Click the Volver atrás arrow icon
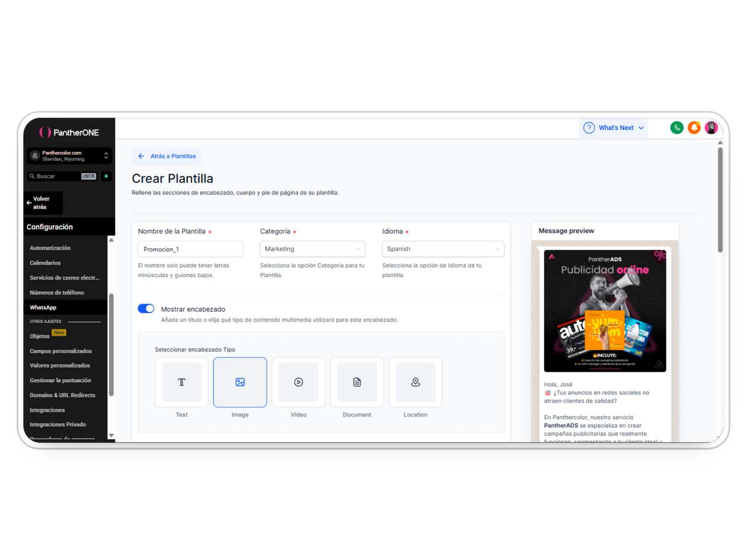747x560 pixels. click(29, 203)
